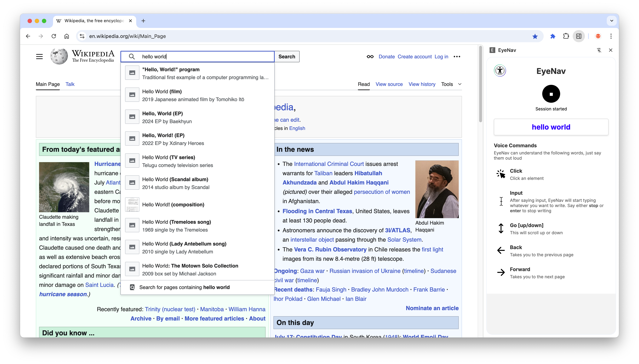Click the blue puzzle extension icon
The image size is (639, 364).
[553, 36]
